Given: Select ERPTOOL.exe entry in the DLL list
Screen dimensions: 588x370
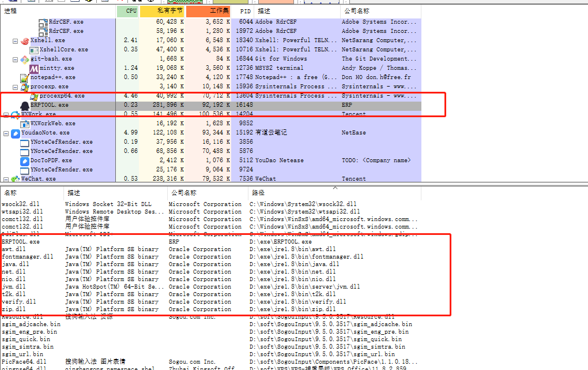Looking at the screenshot, I should 211,241.
